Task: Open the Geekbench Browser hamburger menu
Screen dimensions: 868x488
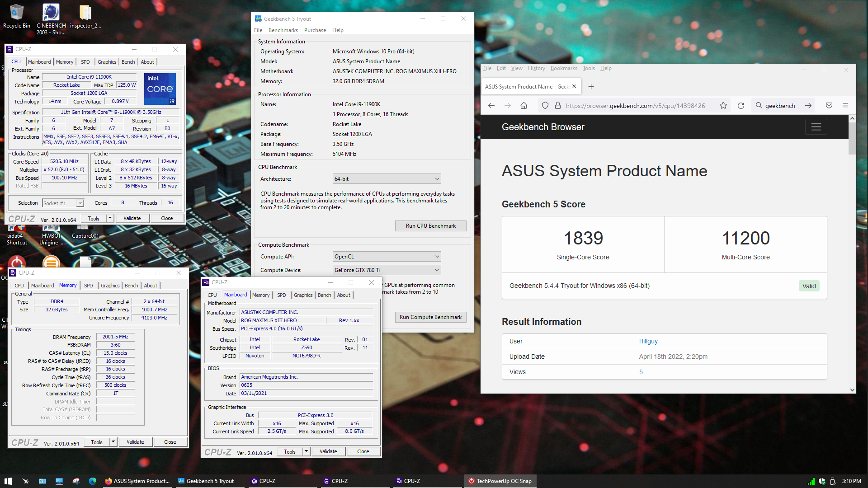Action: (816, 127)
